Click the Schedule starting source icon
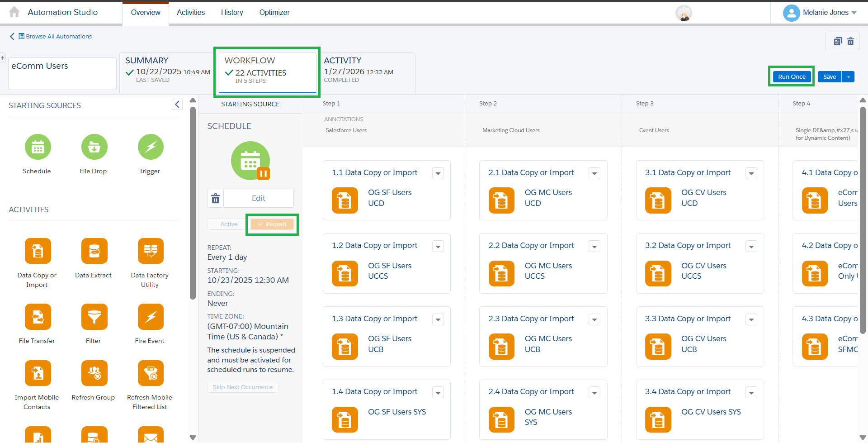 coord(38,147)
